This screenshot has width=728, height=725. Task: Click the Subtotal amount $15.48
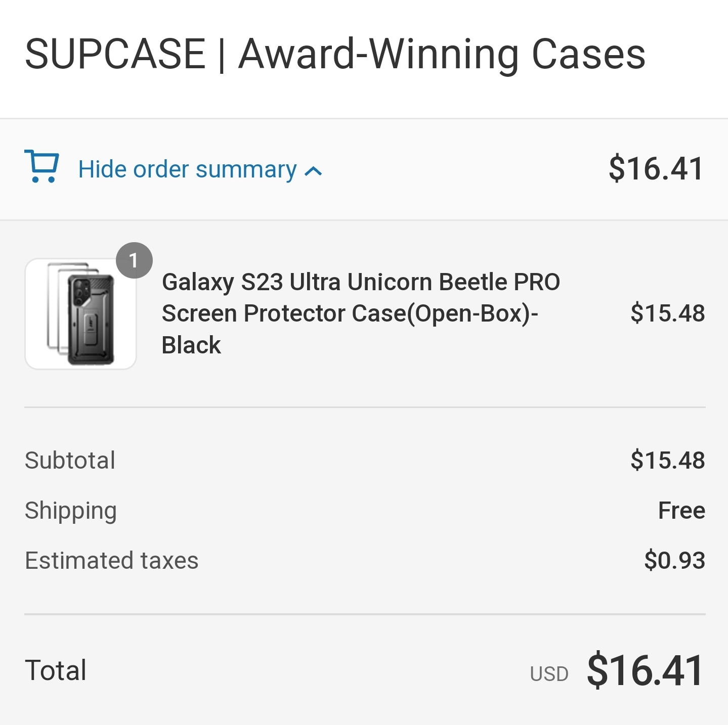[x=667, y=461]
